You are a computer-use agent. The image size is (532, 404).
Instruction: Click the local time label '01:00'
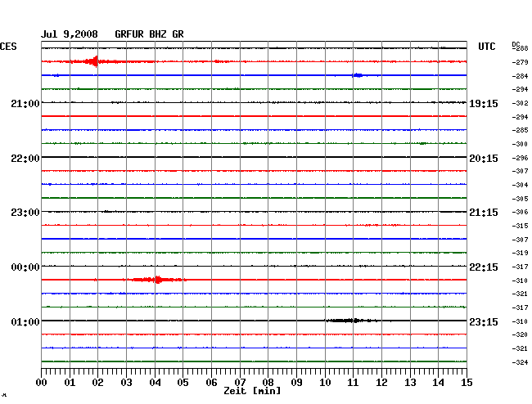click(25, 321)
